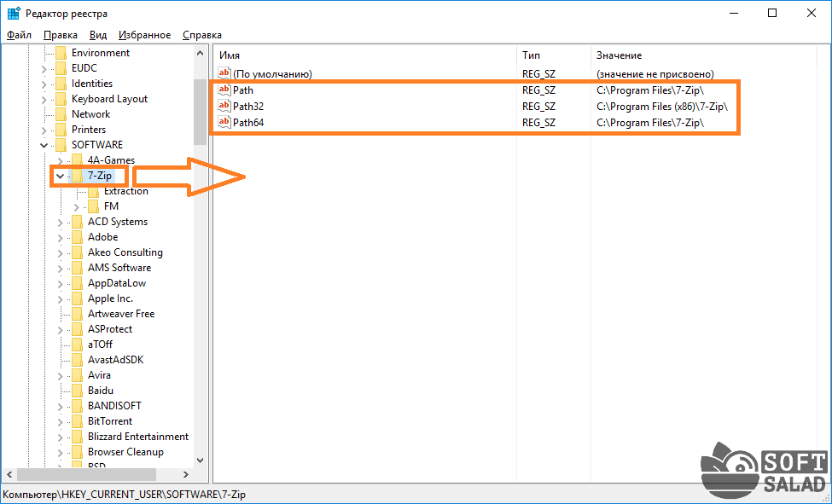Click the string value icon beside Path64
Screen dimensions: 832x504
coord(224,122)
